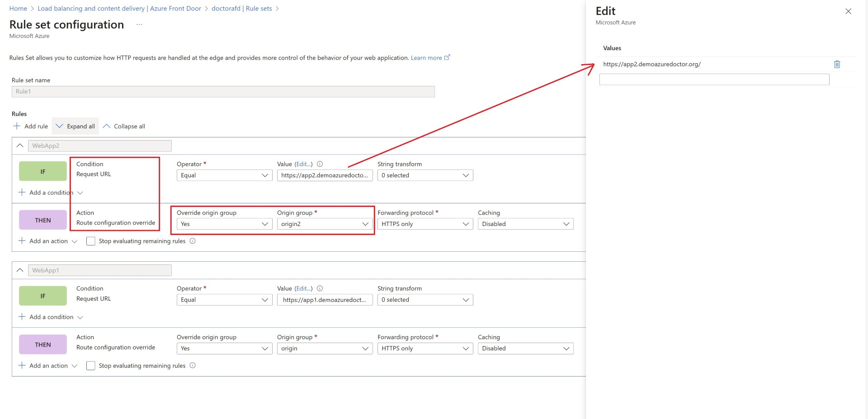Click the info icon next to WebApp1 Value
Screen dimensions: 868x419
pos(320,288)
